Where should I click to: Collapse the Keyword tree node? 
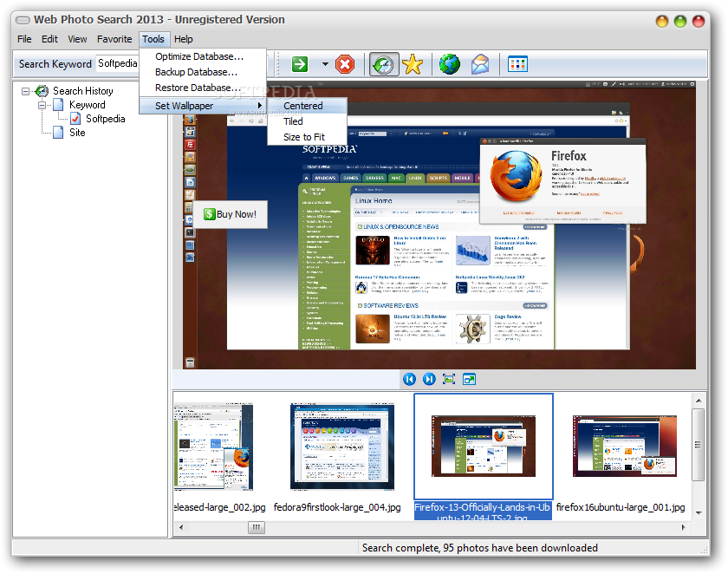[42, 105]
